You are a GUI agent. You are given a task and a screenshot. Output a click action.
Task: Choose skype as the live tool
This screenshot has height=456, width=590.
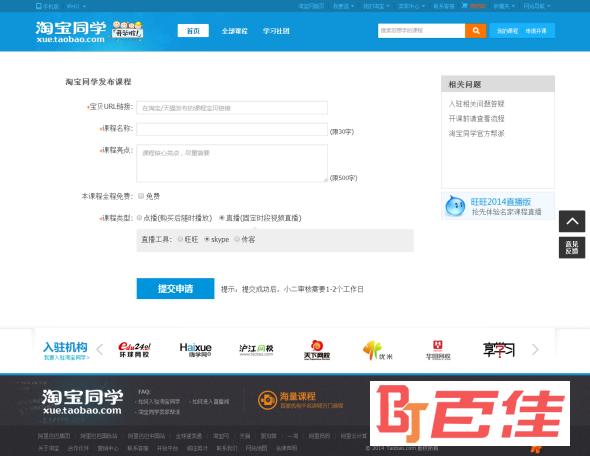(x=207, y=239)
